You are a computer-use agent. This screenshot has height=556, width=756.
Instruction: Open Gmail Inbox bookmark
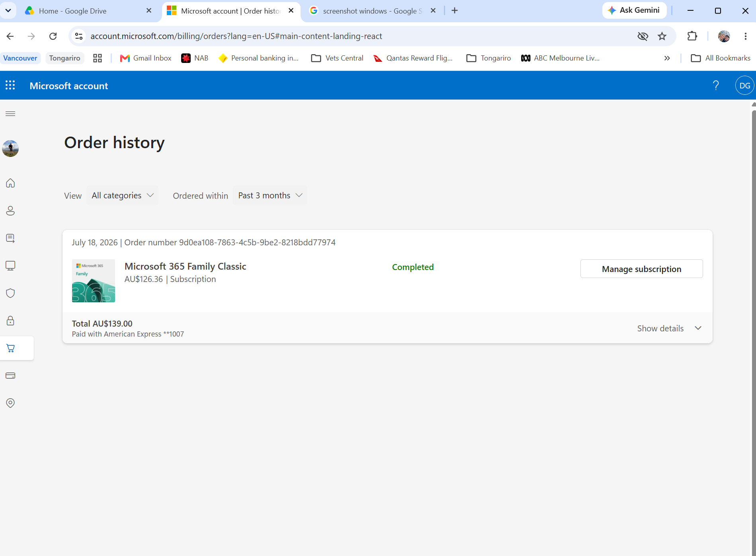point(146,58)
